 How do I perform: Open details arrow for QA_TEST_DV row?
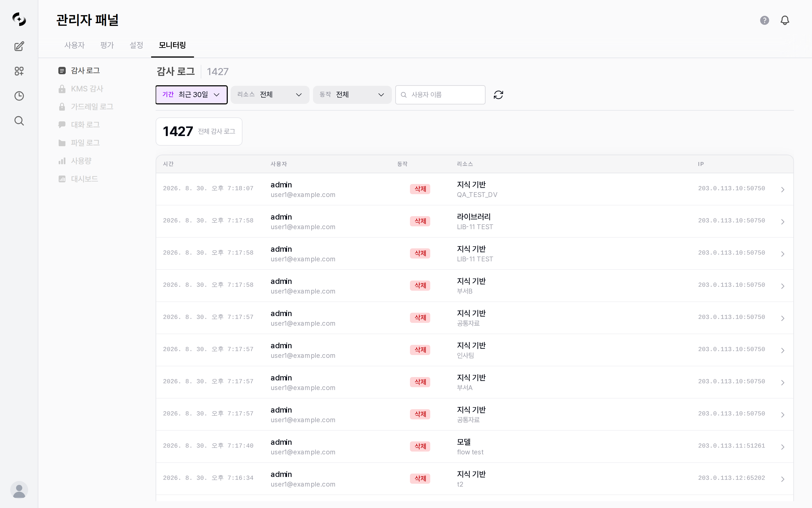782,189
